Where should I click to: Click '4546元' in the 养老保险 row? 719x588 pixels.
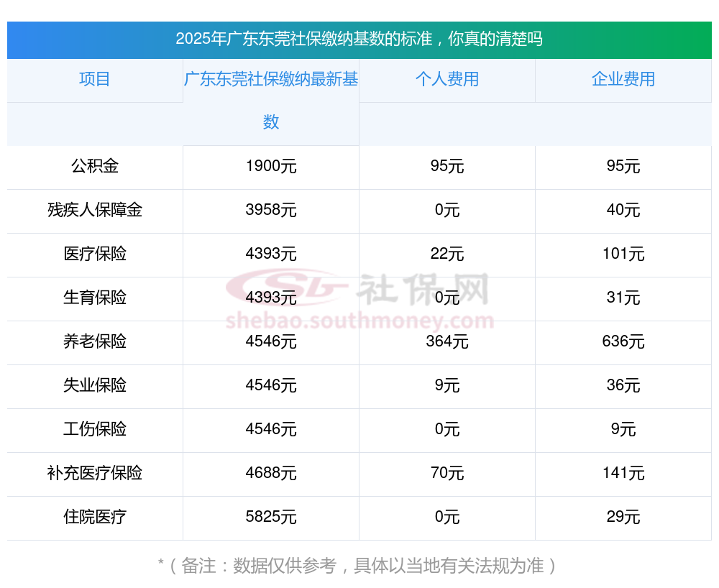tap(271, 341)
